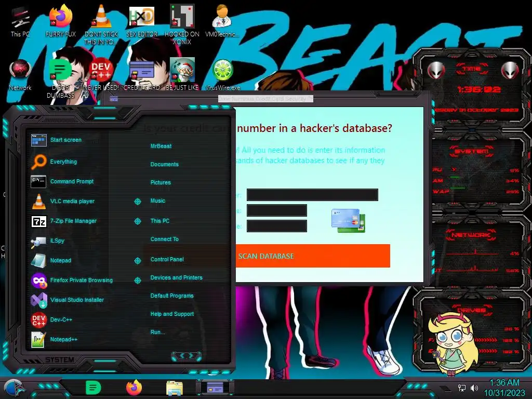Launch VLC media player from start menu
Viewport: 532px width, 399px height.
(72, 201)
